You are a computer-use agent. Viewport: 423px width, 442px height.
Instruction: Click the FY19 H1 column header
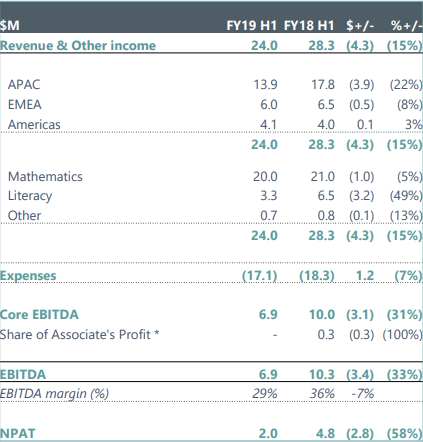pos(252,26)
